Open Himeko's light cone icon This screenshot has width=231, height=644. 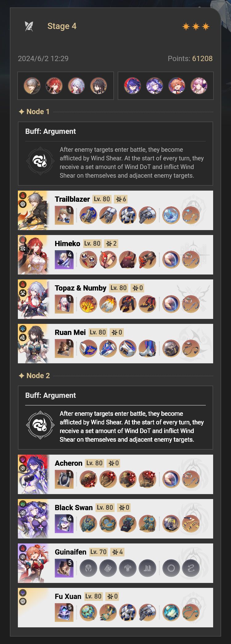64,259
